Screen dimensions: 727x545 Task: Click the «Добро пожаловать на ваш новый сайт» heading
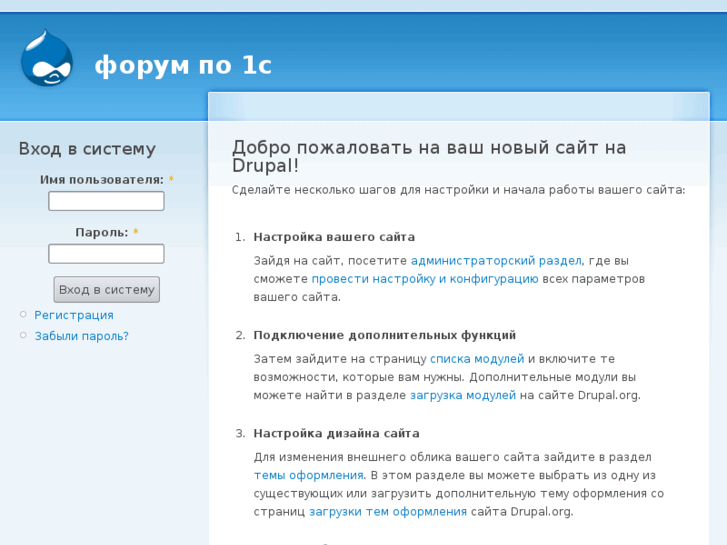pyautogui.click(x=429, y=156)
